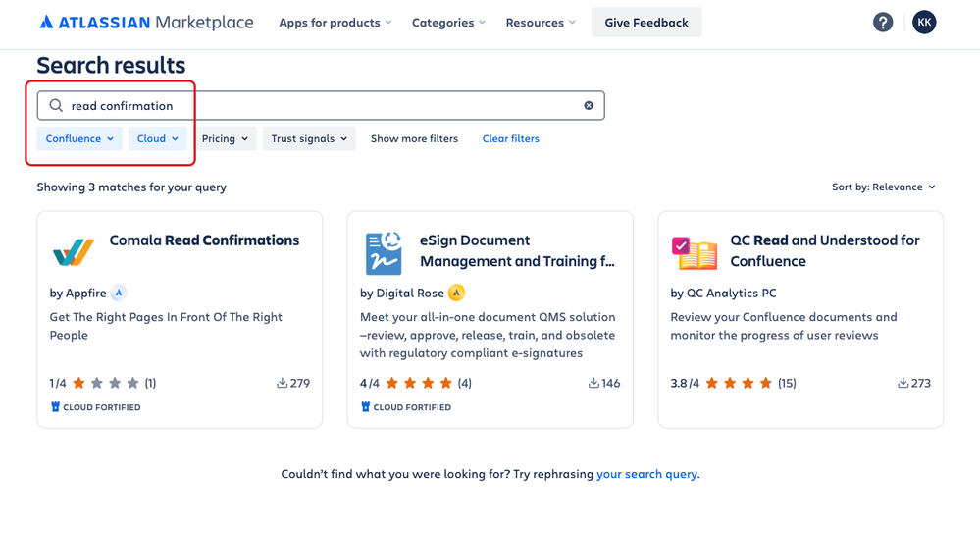Click the Comala description 'Get The Right Pages'
Image resolution: width=980 pixels, height=534 pixels.
(166, 326)
